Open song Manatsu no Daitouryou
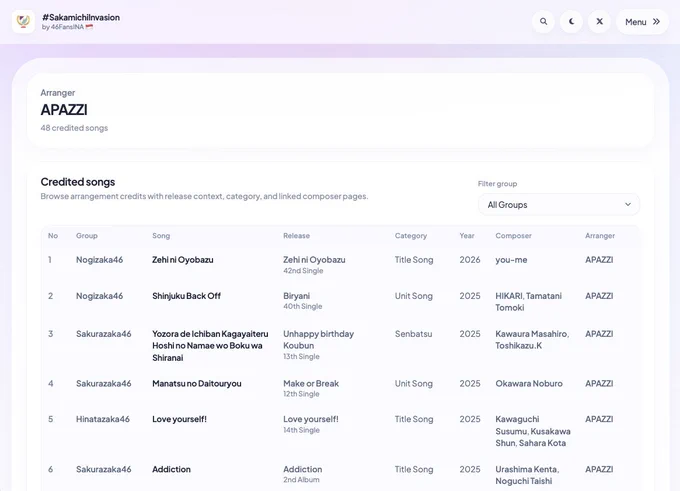This screenshot has width=680, height=491. point(196,383)
